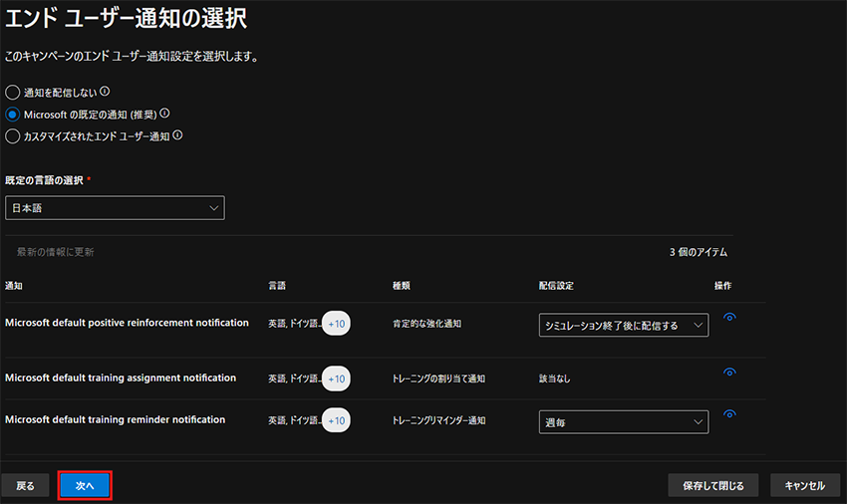Viewport: 847px width, 504px height.
Task: Click the 戻る button
Action: 25,486
